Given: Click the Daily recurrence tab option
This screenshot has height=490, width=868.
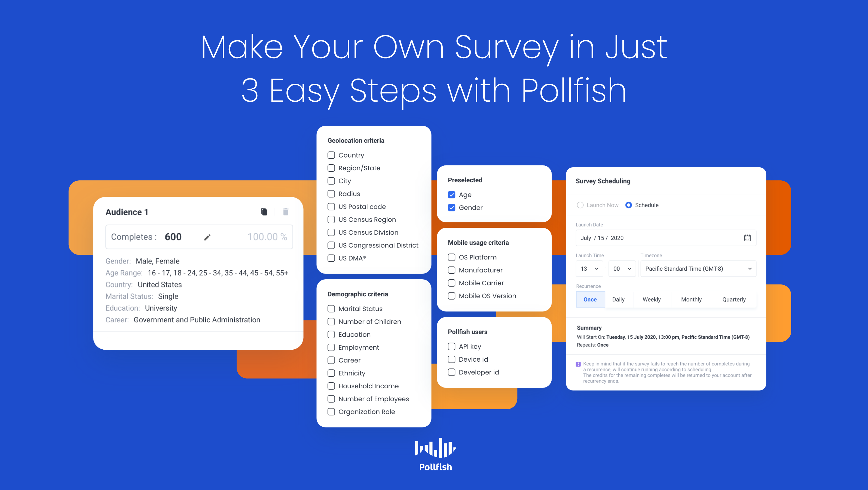Looking at the screenshot, I should (x=619, y=299).
